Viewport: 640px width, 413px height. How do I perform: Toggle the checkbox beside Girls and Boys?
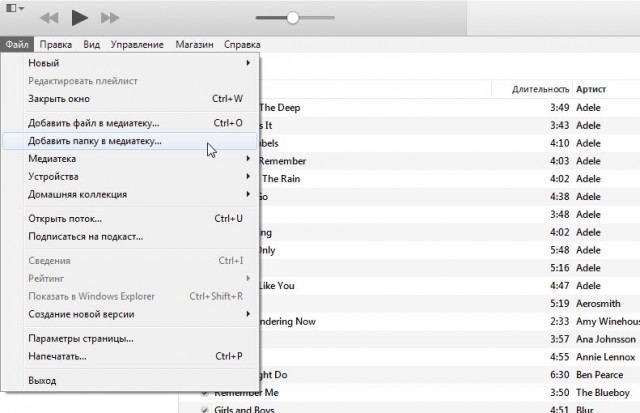204,409
